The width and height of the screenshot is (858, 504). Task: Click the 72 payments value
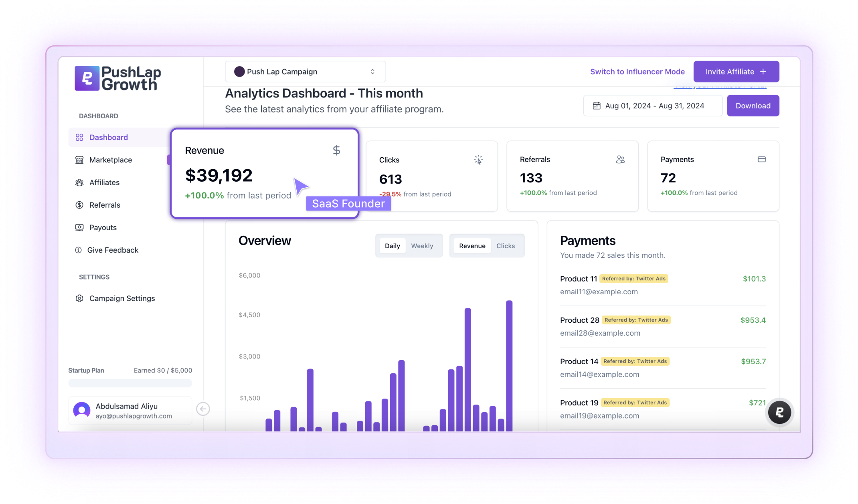coord(668,178)
